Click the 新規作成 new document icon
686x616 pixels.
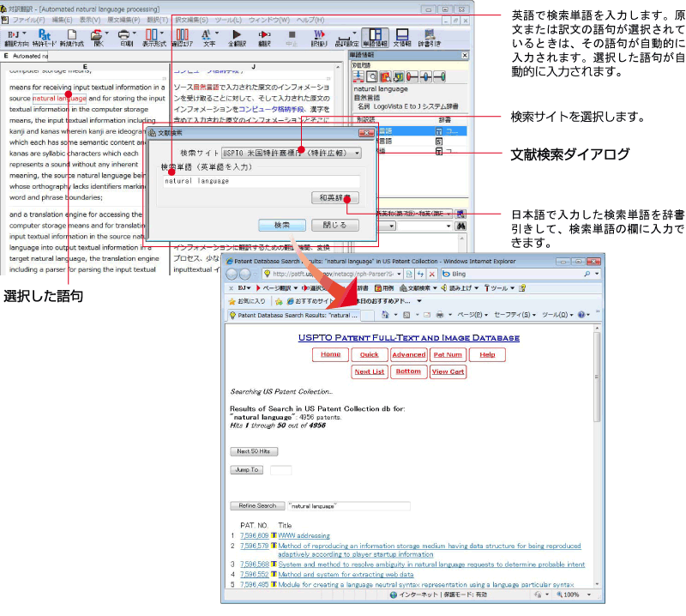(x=71, y=36)
